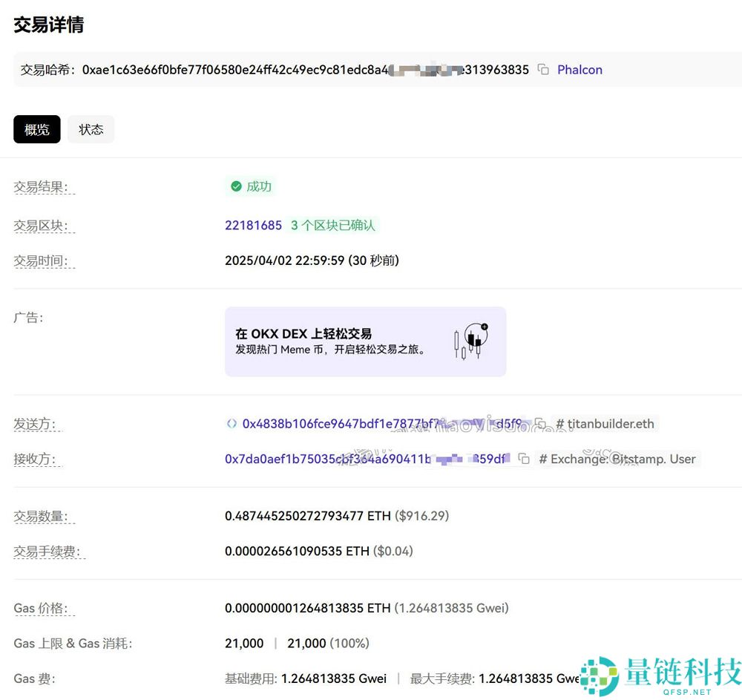The image size is (742, 700).
Task: Switch to the 概览 tab
Action: (37, 129)
